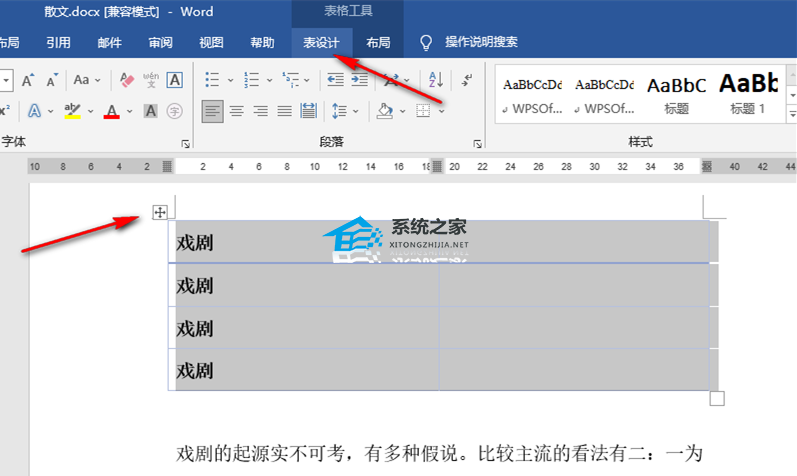The width and height of the screenshot is (797, 476).
Task: Switch to the 帮助 tab
Action: tap(262, 42)
